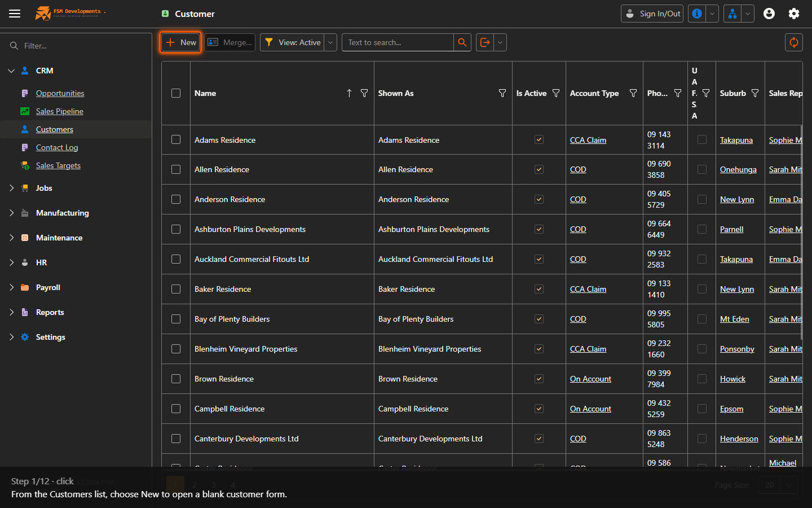The height and width of the screenshot is (508, 812).
Task: Select the Allen Residence row checkbox
Action: [x=176, y=169]
